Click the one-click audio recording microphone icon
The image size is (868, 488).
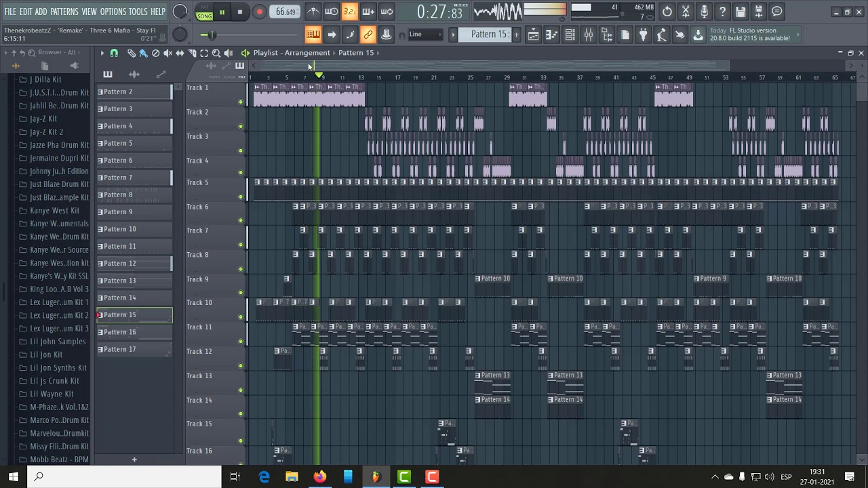pyautogui.click(x=704, y=12)
